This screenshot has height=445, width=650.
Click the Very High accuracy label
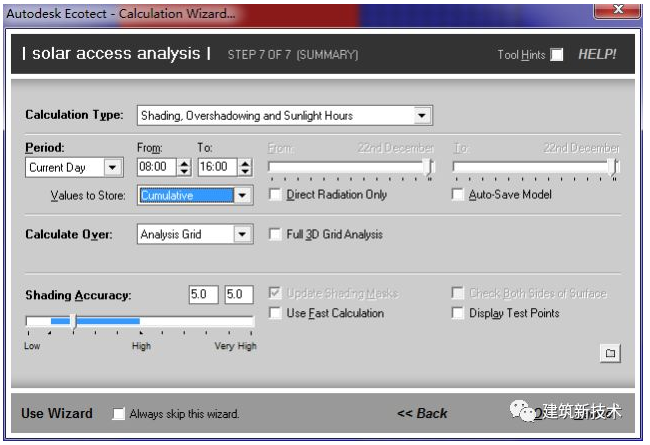[235, 346]
